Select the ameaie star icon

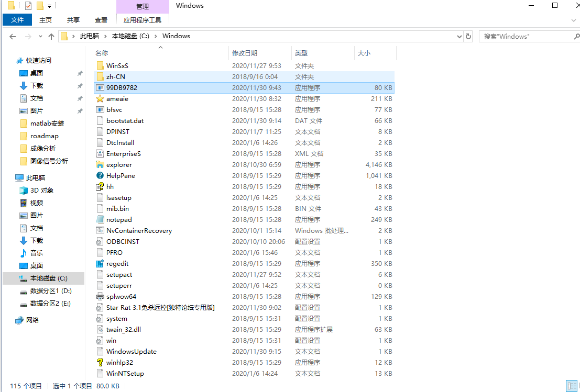click(100, 98)
